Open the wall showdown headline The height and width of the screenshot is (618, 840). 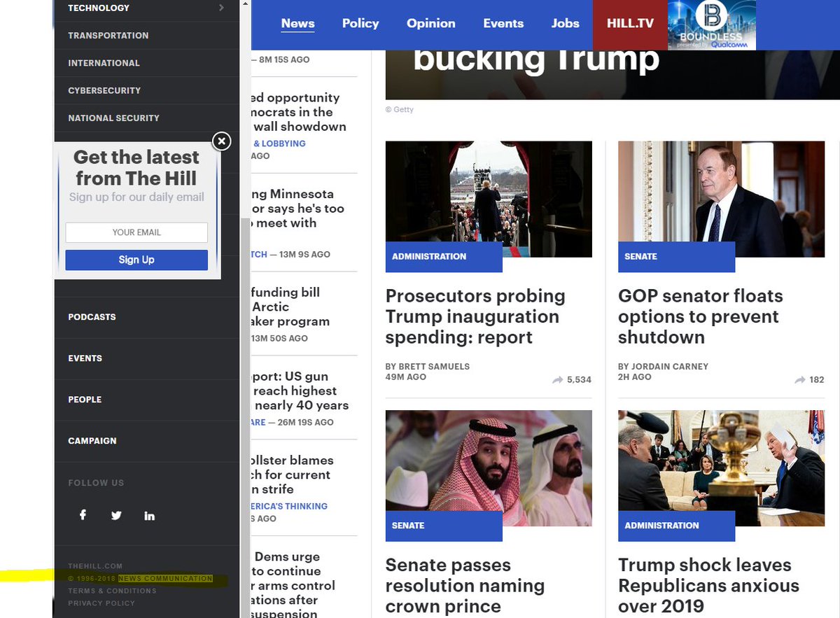(299, 112)
